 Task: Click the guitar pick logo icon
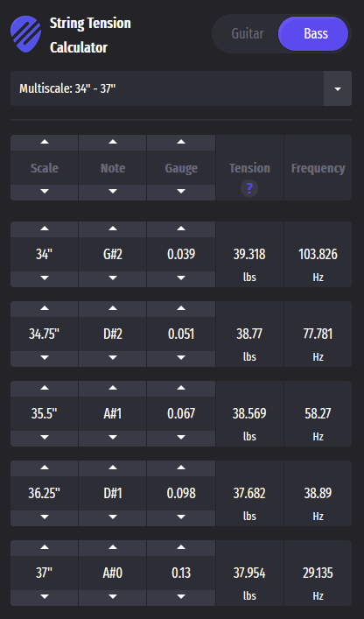pos(25,34)
